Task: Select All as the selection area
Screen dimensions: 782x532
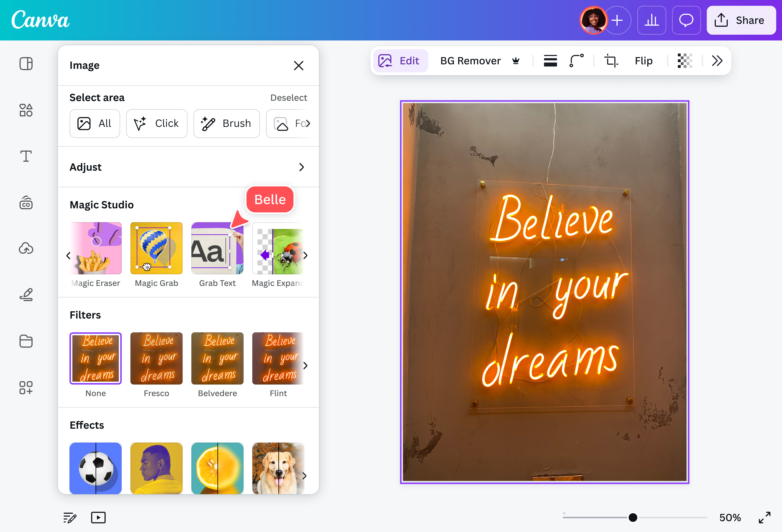Action: click(x=95, y=123)
